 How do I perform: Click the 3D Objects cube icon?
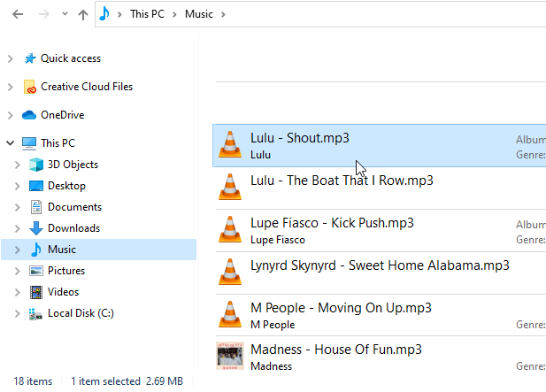(x=36, y=165)
